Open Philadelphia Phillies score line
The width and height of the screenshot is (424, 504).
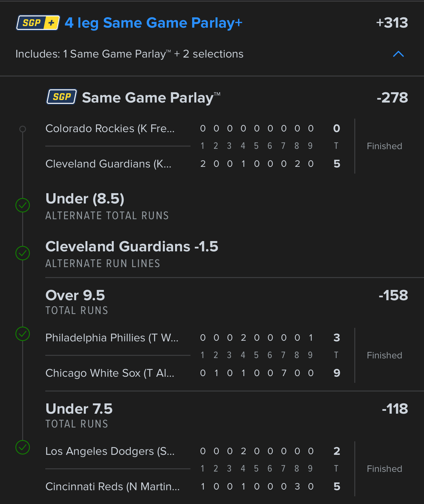(x=193, y=338)
